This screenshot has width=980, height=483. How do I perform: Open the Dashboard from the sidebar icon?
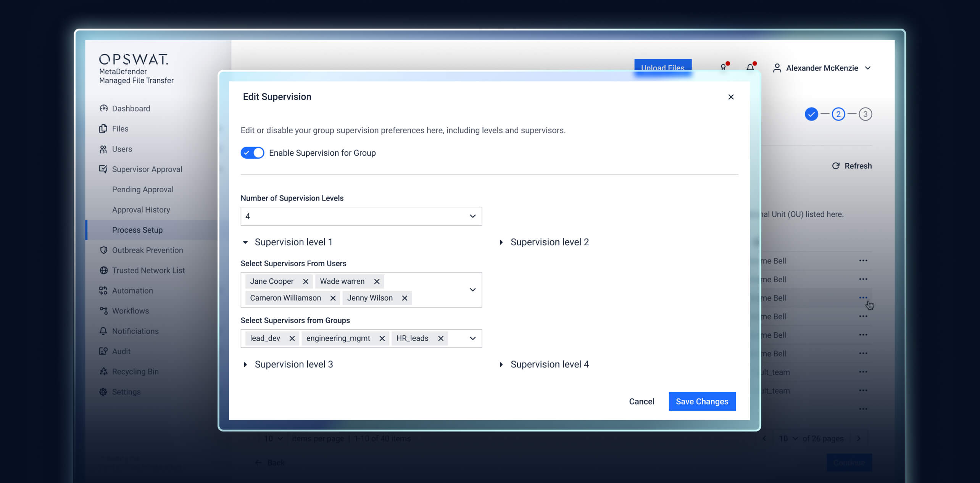point(103,108)
